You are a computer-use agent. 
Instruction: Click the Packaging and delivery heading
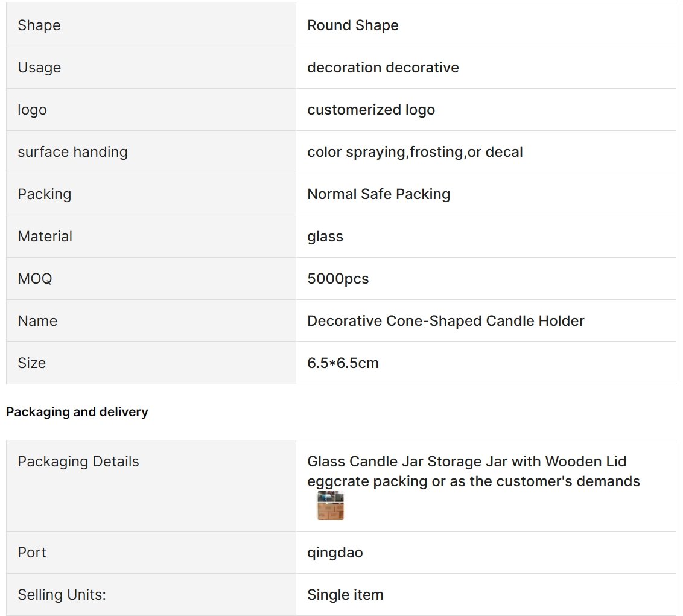tap(77, 412)
